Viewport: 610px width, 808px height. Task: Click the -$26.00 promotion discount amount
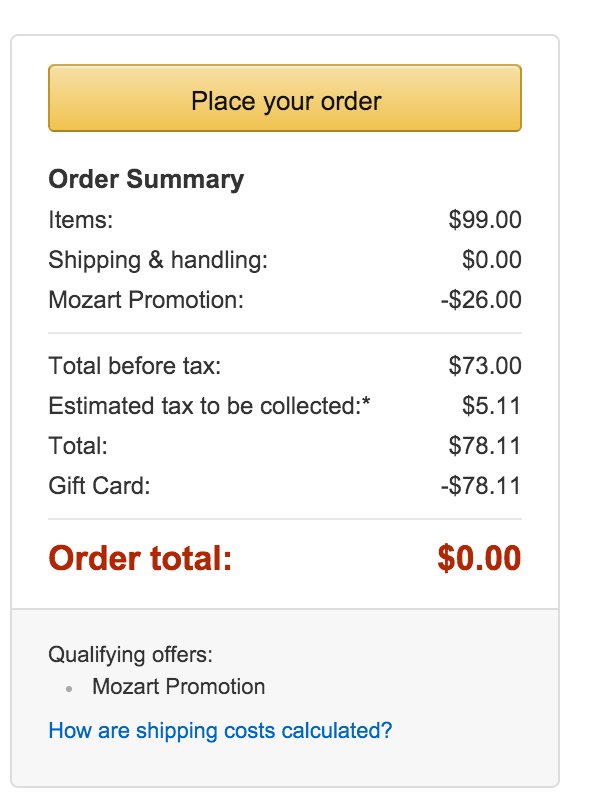[x=481, y=300]
